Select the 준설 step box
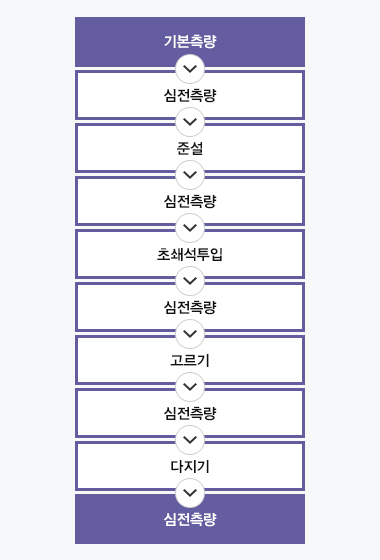 [190, 148]
